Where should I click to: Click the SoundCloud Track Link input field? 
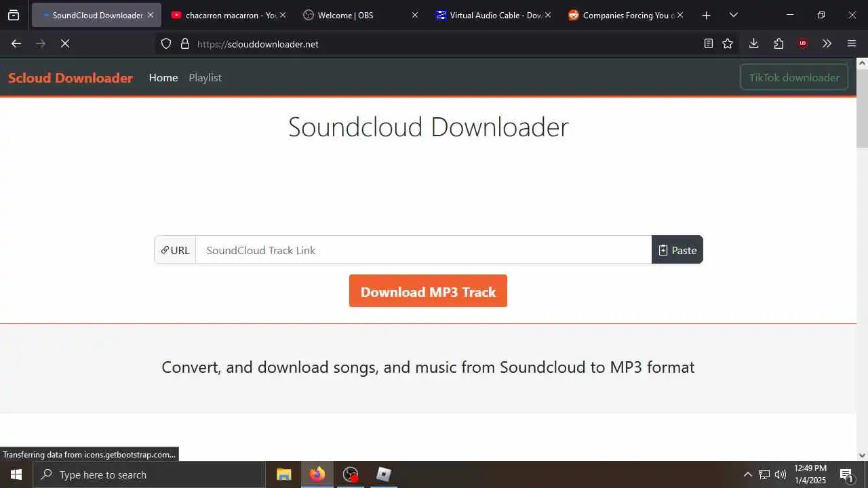424,250
